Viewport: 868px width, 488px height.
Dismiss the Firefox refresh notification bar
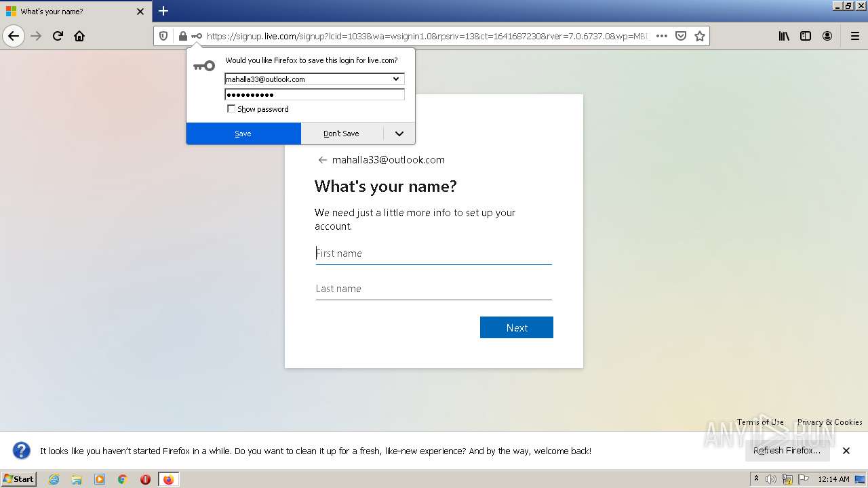[846, 451]
